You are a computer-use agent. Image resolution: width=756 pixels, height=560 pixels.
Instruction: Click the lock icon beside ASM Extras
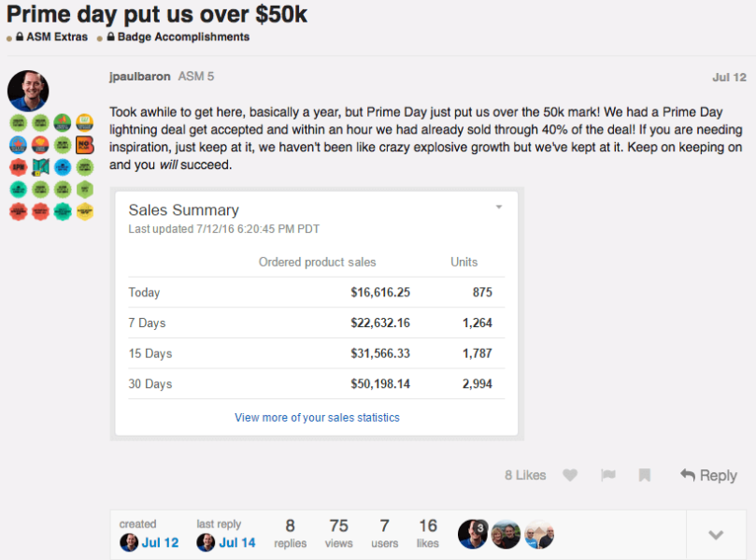20,36
